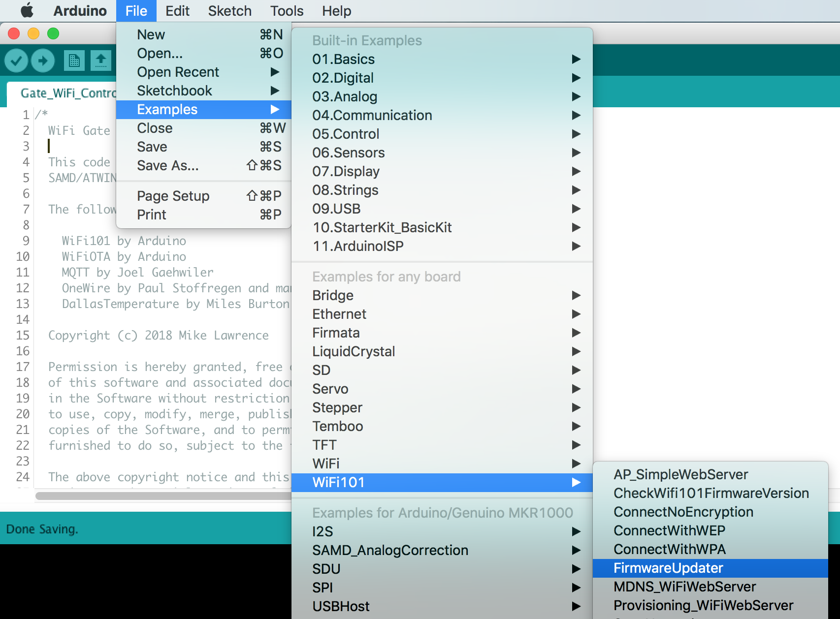Click the editor horizontal scrollbar
Screen dimensions: 840x619
coord(163,496)
